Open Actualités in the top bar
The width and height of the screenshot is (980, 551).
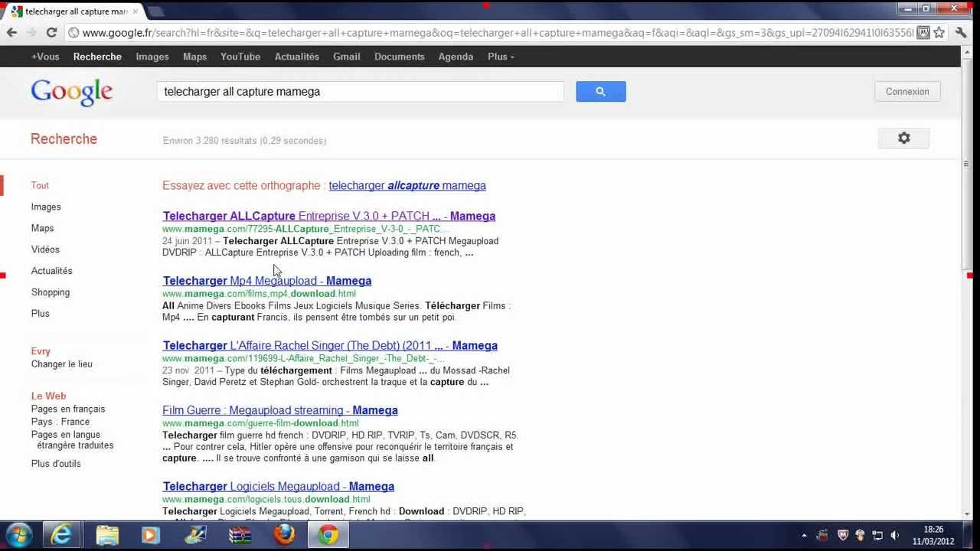click(x=297, y=57)
